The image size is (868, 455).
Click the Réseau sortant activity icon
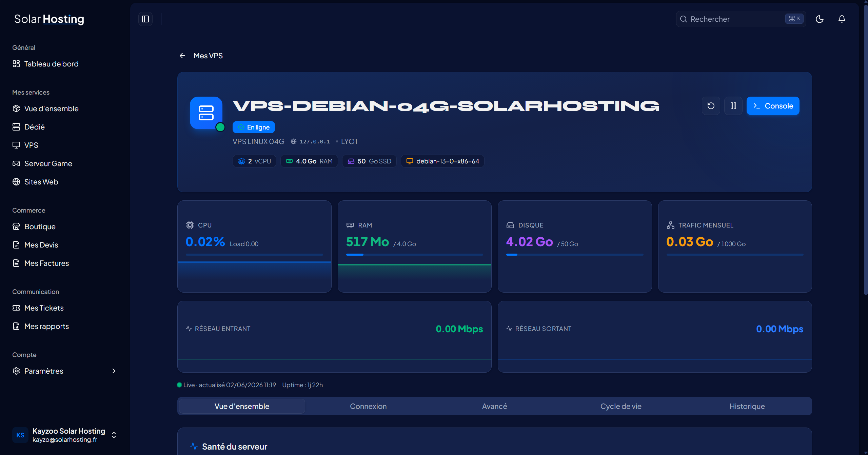click(509, 329)
